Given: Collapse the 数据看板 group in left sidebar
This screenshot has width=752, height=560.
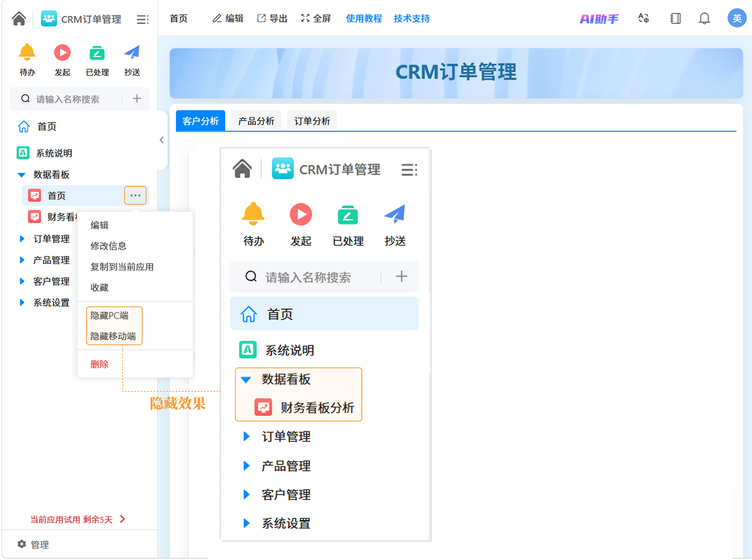Looking at the screenshot, I should [x=21, y=175].
